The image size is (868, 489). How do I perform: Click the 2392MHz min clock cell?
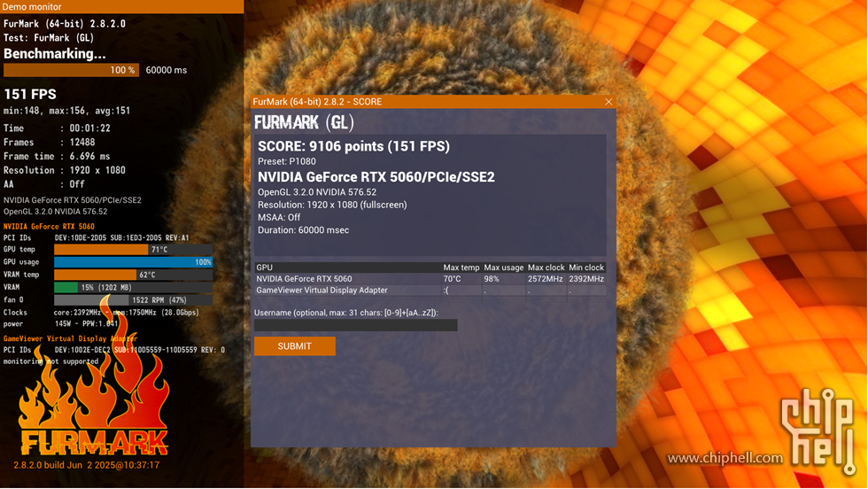pyautogui.click(x=586, y=279)
